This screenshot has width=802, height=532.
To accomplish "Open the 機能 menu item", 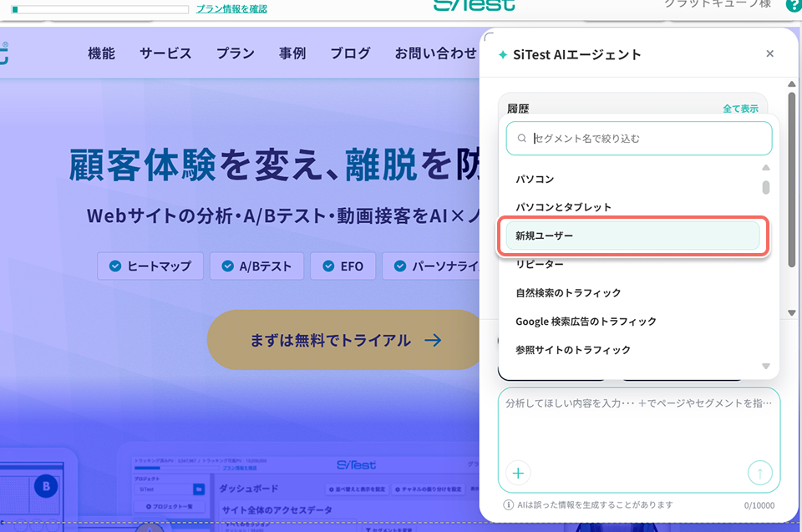I will tap(101, 53).
